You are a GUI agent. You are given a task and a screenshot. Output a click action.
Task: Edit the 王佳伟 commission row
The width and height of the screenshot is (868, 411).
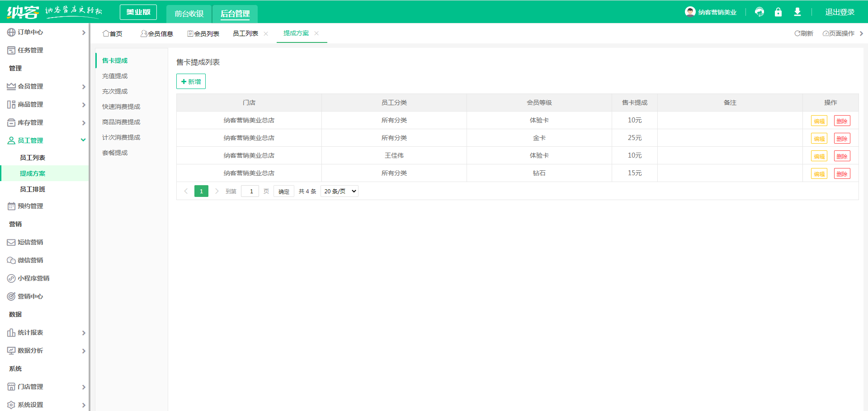coord(819,156)
